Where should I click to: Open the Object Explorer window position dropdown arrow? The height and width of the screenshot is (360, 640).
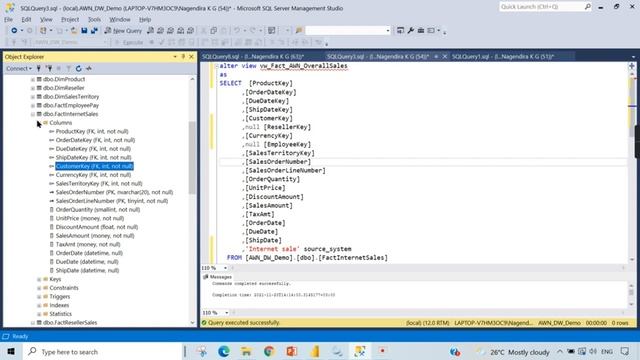pyautogui.click(x=175, y=57)
